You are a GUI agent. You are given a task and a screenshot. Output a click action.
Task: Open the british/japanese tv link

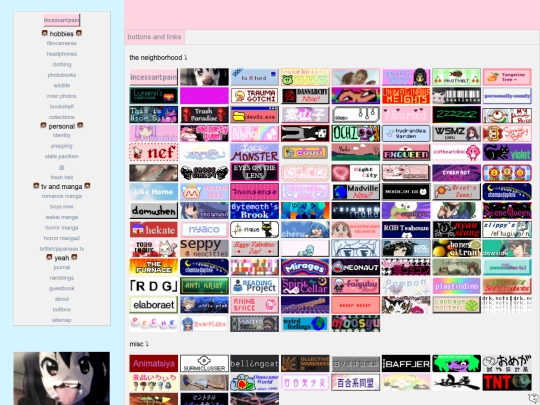click(62, 249)
